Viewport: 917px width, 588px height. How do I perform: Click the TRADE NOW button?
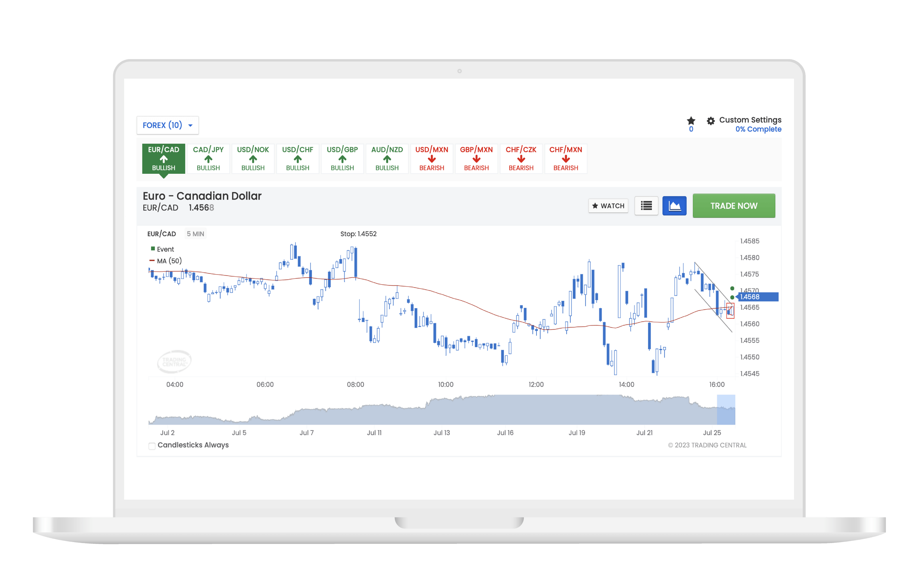[x=734, y=206]
